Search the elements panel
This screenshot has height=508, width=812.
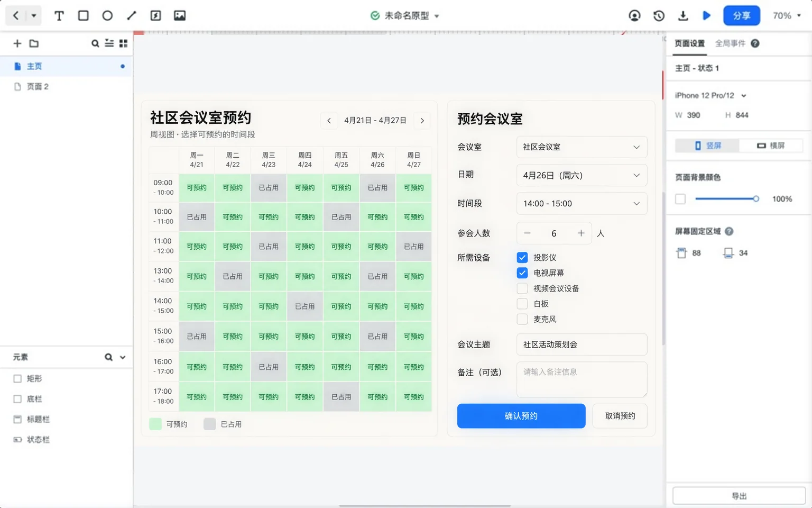(108, 357)
